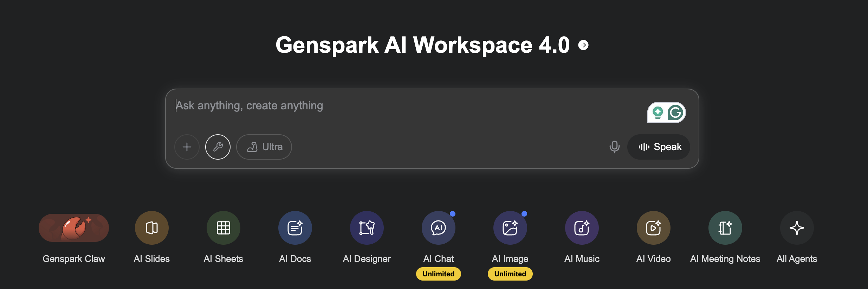The image size is (868, 289).
Task: Click the Speak button
Action: pos(659,147)
